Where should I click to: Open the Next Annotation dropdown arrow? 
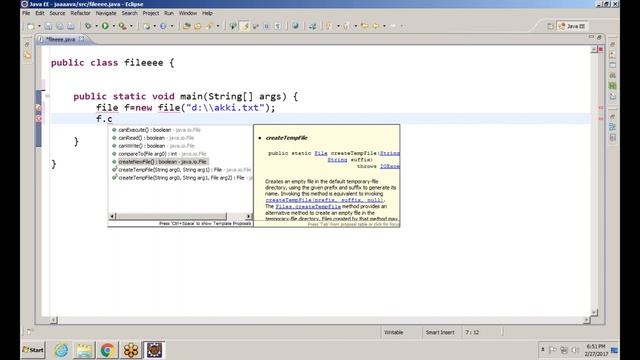click(x=338, y=26)
